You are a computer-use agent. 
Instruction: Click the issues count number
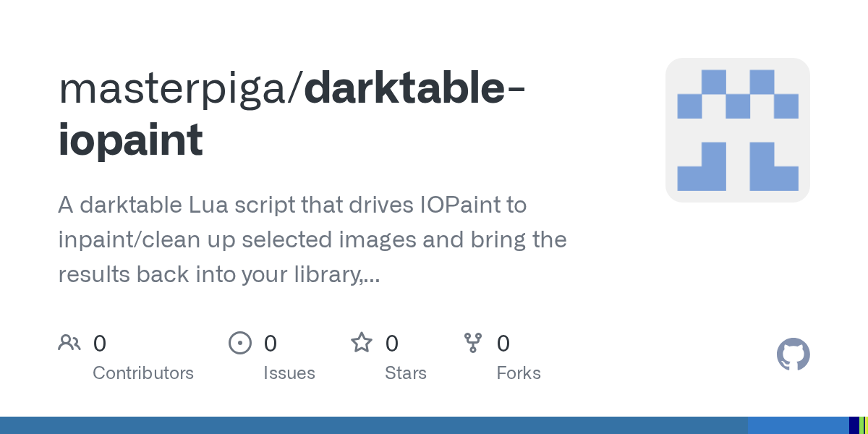pyautogui.click(x=271, y=344)
